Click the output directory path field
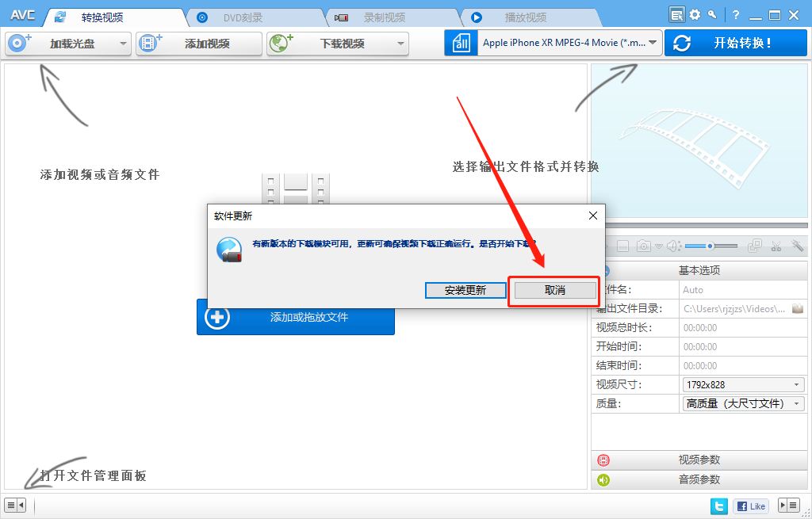The height and width of the screenshot is (519, 812). point(735,309)
